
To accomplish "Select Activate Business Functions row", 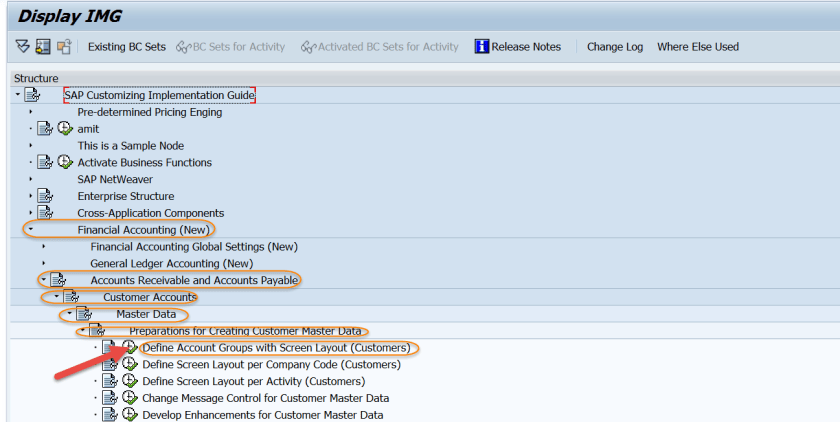I will tap(145, 162).
